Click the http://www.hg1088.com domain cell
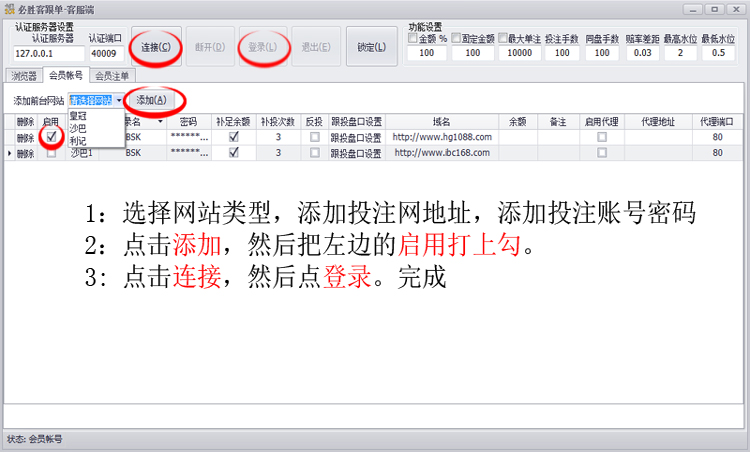 click(442, 137)
